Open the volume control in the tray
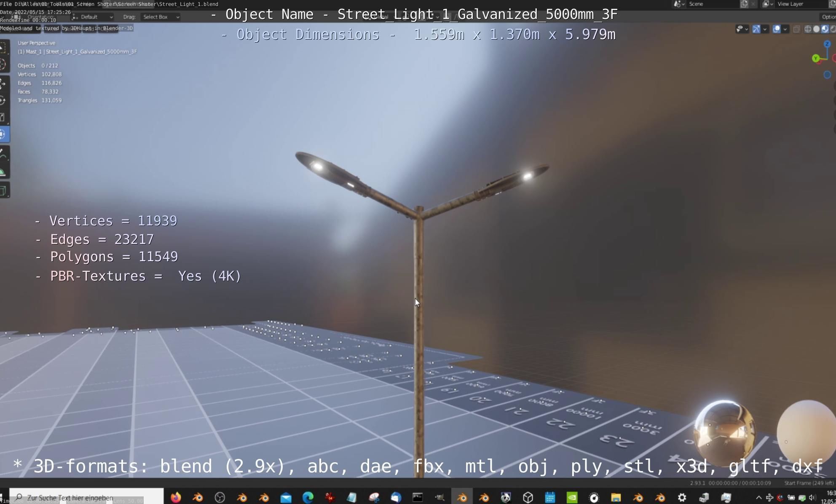Image resolution: width=836 pixels, height=504 pixels. 812,498
